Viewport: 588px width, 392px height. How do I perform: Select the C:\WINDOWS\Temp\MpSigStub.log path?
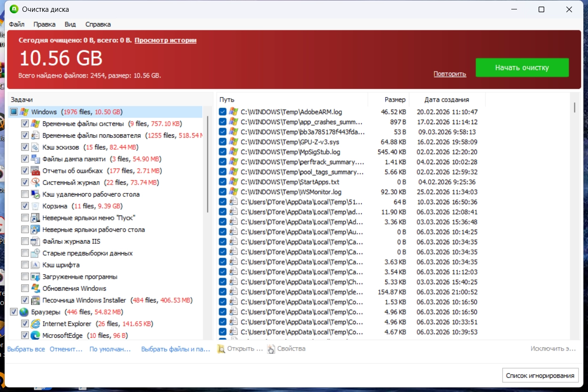point(290,152)
